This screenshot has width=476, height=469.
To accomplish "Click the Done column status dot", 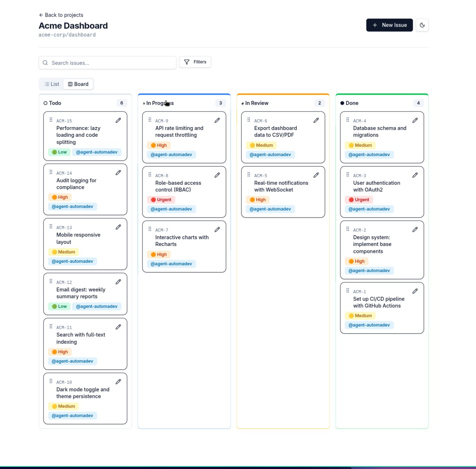I will [x=342, y=103].
